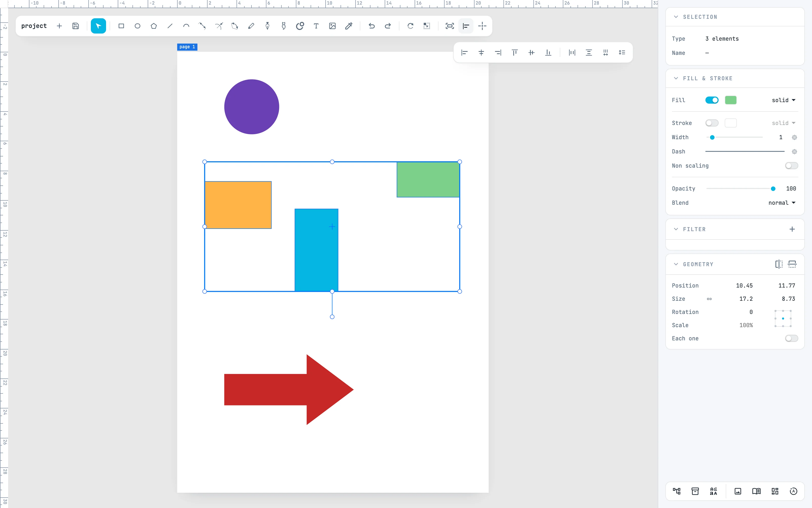The image size is (812, 508).
Task: Turn on the Each one switch
Action: [791, 338]
